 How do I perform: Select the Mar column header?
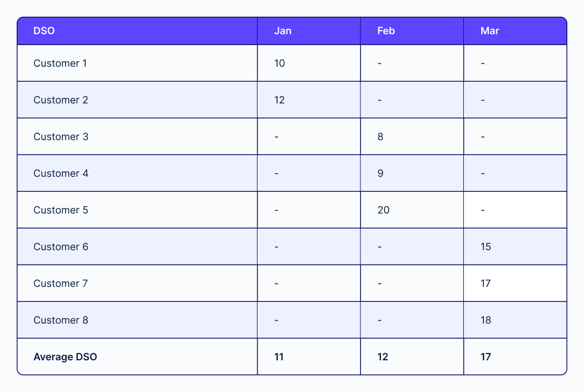[x=489, y=31]
